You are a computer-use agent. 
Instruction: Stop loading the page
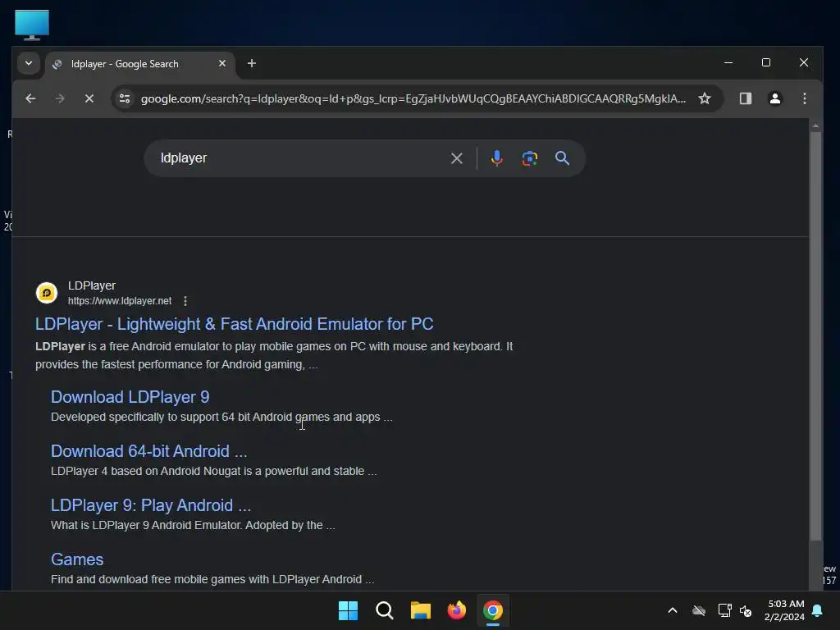89,98
